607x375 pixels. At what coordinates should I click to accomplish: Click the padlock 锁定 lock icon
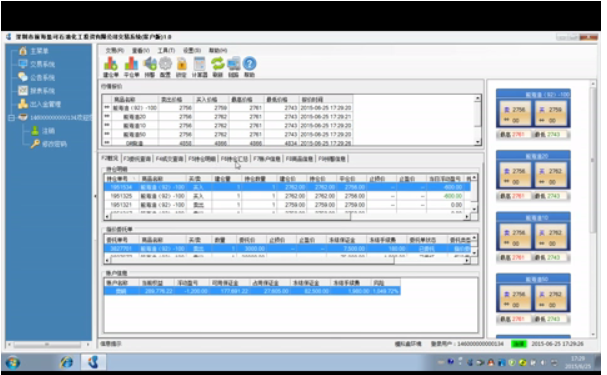pyautogui.click(x=181, y=67)
